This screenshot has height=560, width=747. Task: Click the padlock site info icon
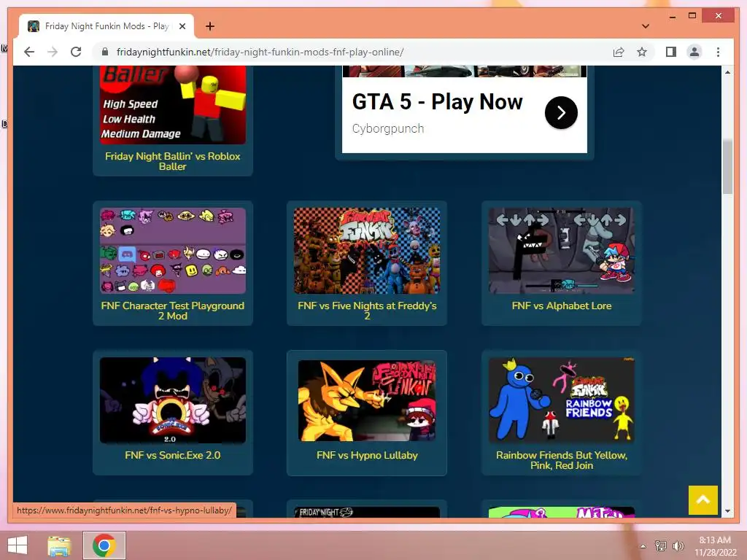[105, 52]
